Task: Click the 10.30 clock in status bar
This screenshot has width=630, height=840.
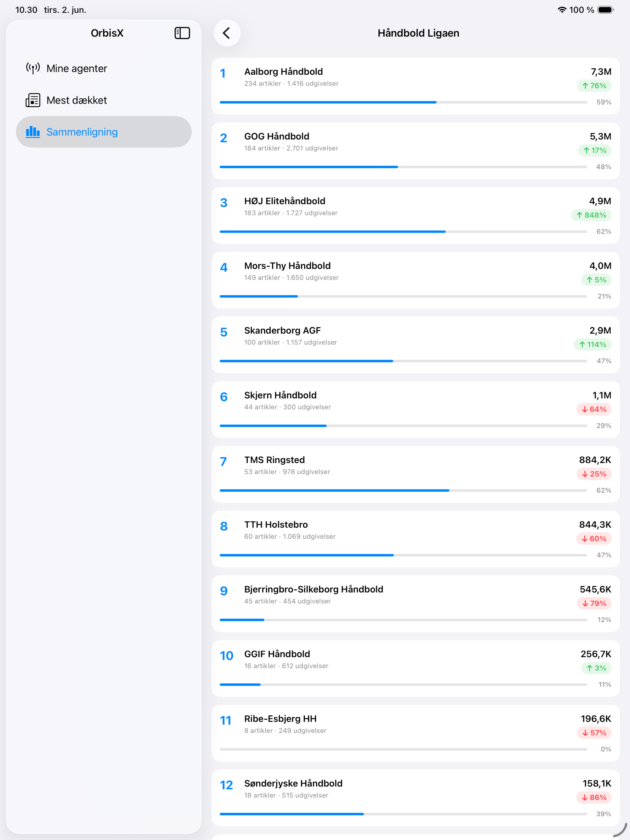Action: (26, 10)
